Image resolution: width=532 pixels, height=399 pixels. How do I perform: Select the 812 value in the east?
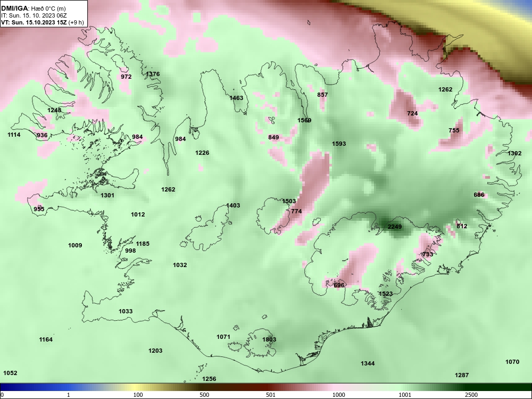[462, 226]
